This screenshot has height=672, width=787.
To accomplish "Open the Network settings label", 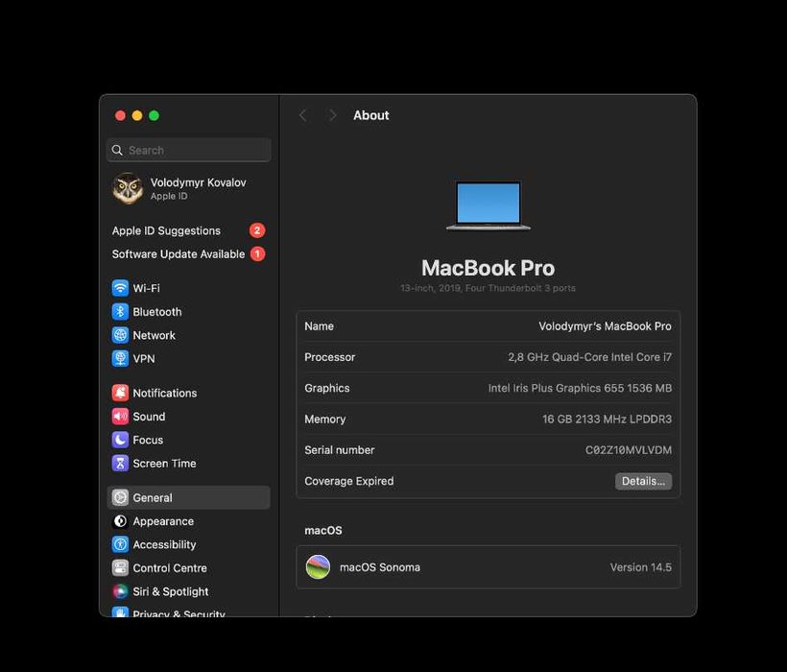I will pyautogui.click(x=155, y=335).
